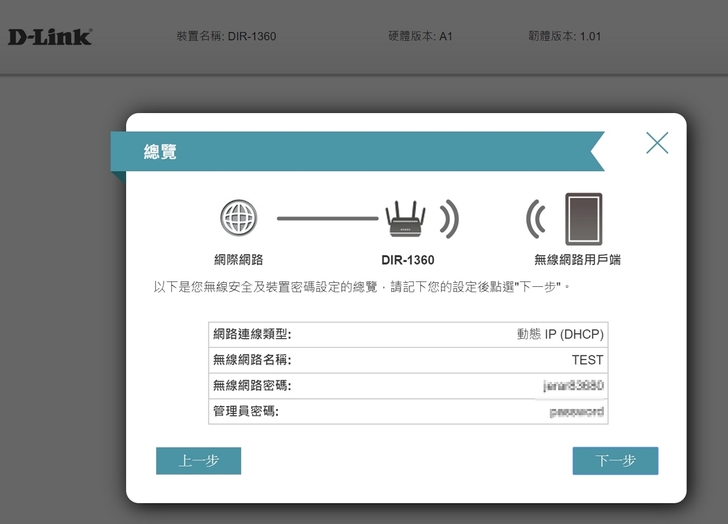Image resolution: width=728 pixels, height=524 pixels.
Task: Click the router Wi-Fi signal waves icon
Action: pos(449,219)
